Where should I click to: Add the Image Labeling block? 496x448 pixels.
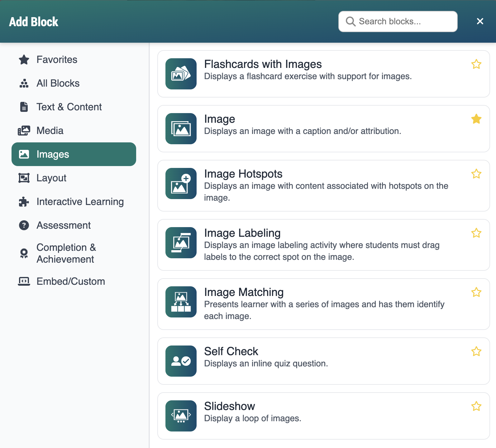tap(324, 245)
